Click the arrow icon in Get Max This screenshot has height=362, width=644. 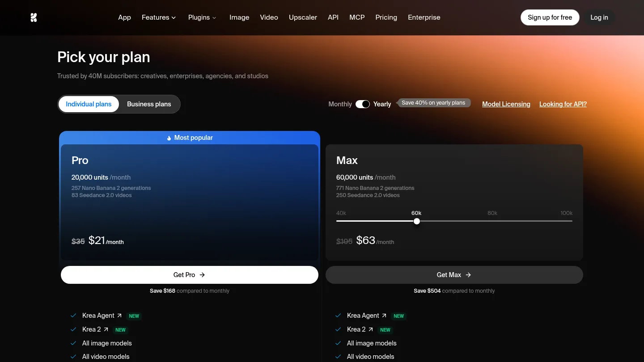(x=468, y=275)
